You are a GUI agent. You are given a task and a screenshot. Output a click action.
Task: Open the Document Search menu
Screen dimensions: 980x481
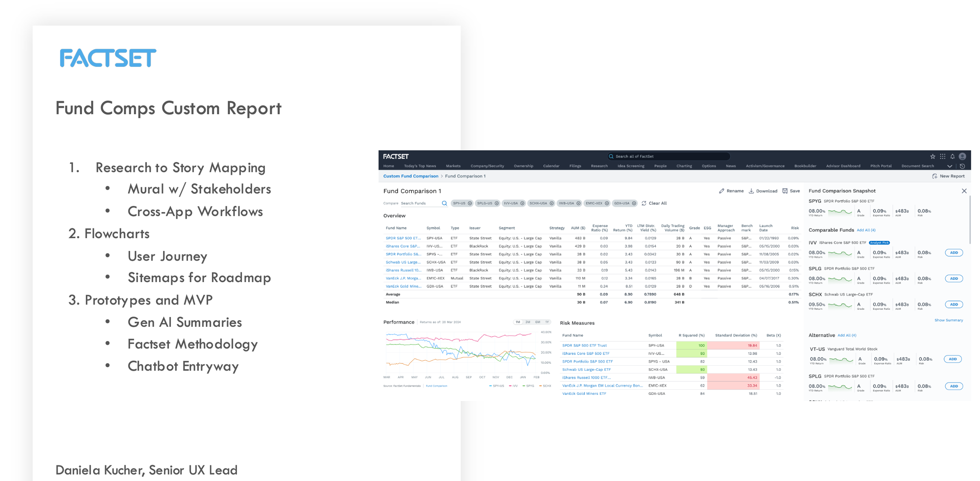click(x=918, y=166)
